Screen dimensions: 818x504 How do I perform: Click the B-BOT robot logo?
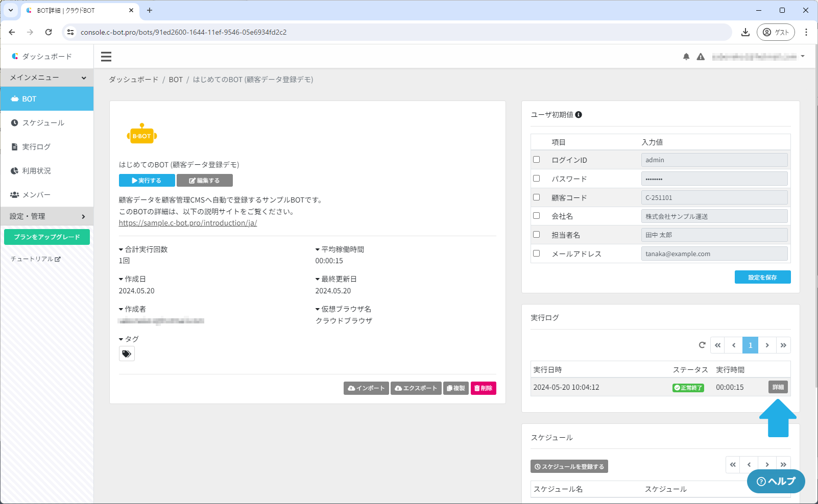point(141,135)
